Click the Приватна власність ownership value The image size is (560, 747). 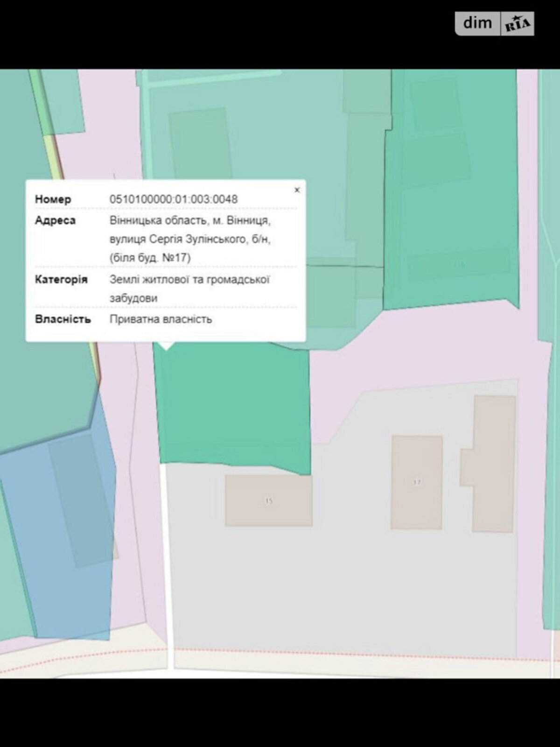(161, 319)
